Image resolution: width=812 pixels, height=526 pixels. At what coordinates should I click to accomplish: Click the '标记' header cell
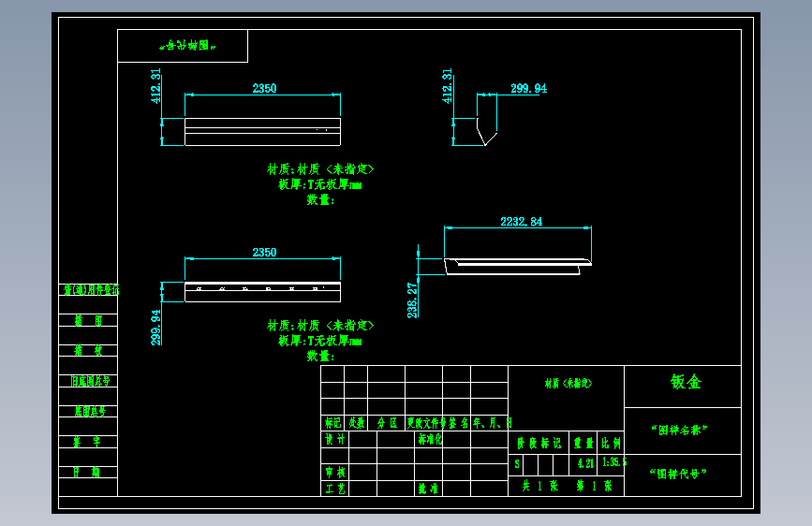point(332,423)
